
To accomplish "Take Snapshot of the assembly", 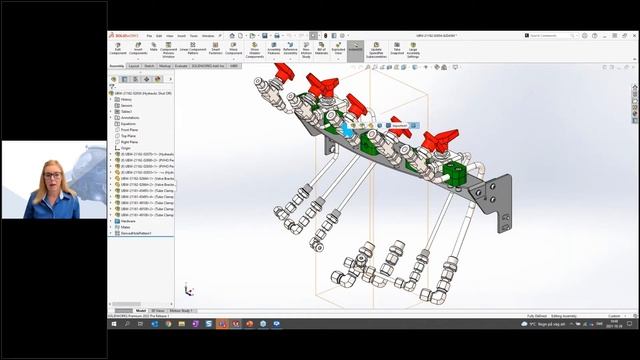I will click(x=397, y=48).
